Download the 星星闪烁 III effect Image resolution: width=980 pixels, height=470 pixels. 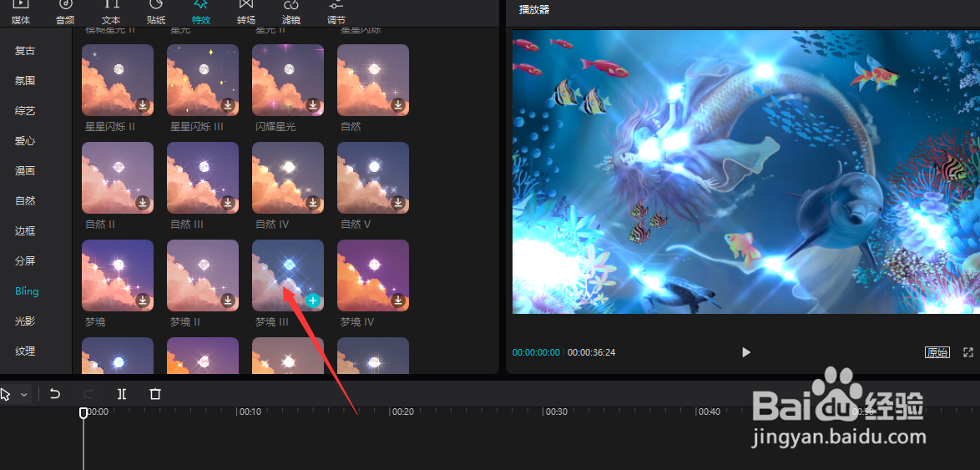point(228,105)
